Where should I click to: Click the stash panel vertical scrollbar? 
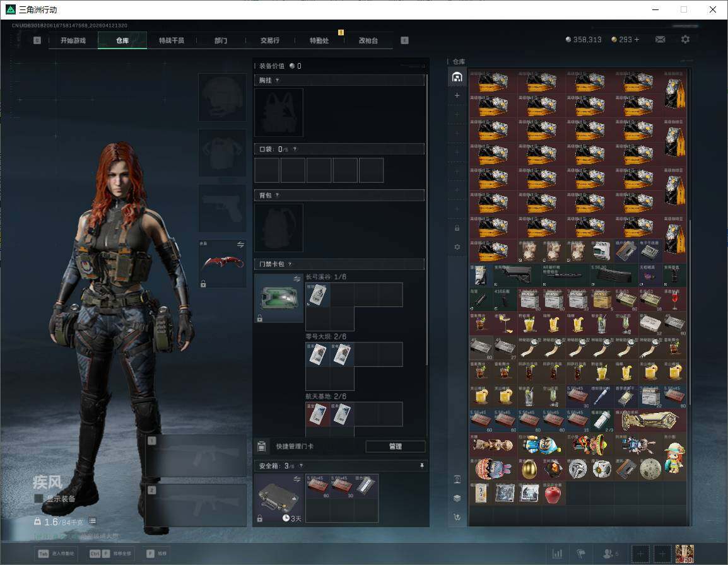click(690, 312)
